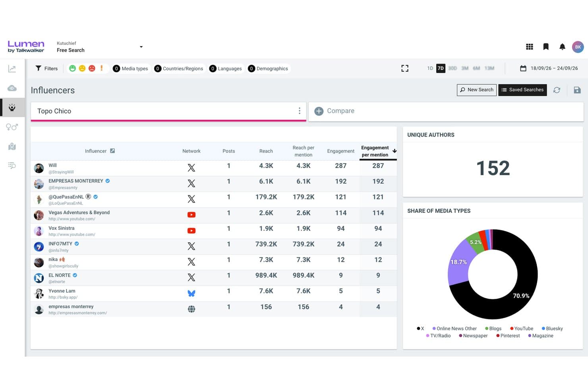588x392 pixels.
Task: Expand the Free Search project dropdown
Action: [x=141, y=47]
